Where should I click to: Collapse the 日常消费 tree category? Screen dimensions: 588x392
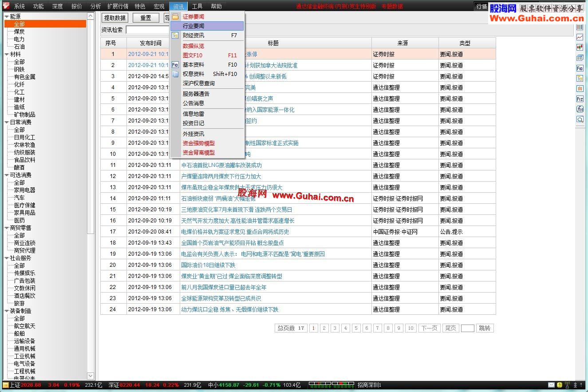[7, 122]
